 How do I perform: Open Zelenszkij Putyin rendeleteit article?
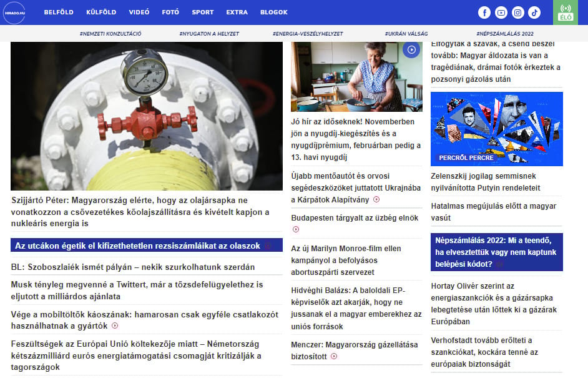click(486, 182)
